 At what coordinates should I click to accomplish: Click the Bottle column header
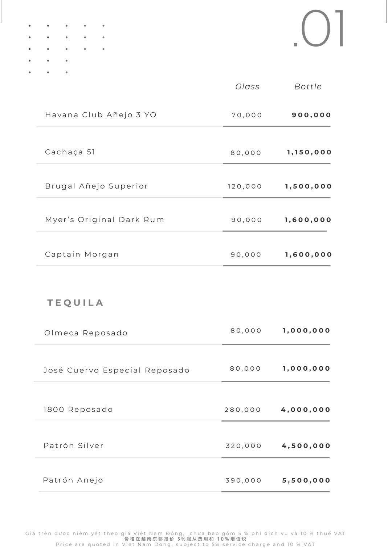coord(308,86)
